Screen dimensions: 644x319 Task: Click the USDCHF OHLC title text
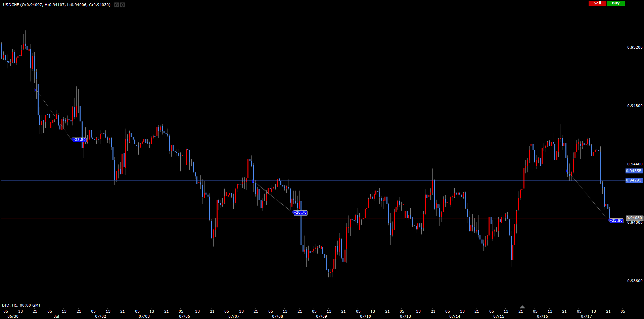tap(56, 5)
